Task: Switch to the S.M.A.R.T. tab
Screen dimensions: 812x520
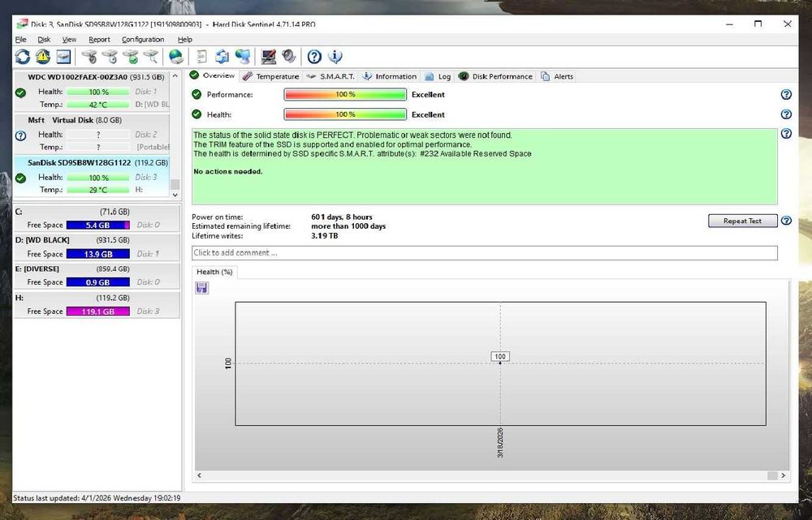Action: pos(330,76)
